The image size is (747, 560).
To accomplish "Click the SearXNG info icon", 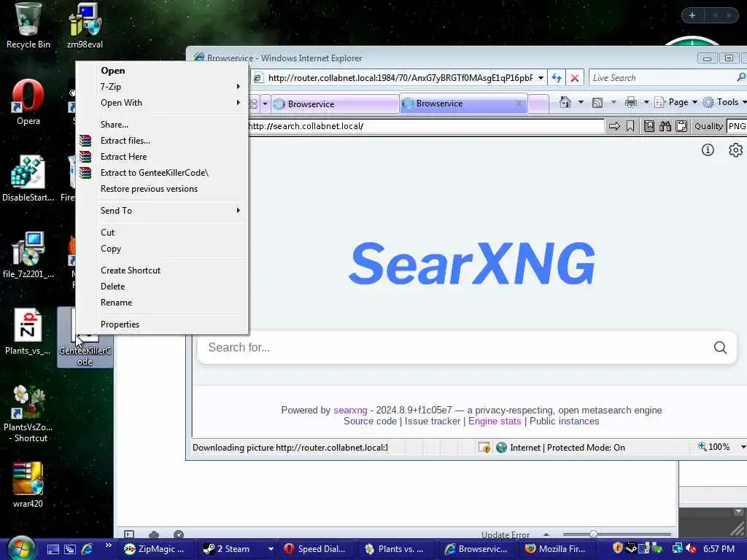I will [708, 150].
